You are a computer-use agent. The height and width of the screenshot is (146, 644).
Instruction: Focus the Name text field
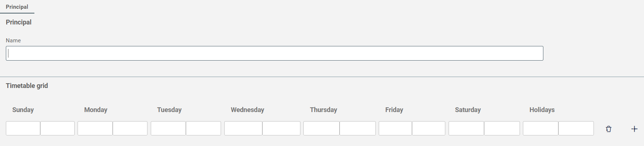pyautogui.click(x=274, y=53)
